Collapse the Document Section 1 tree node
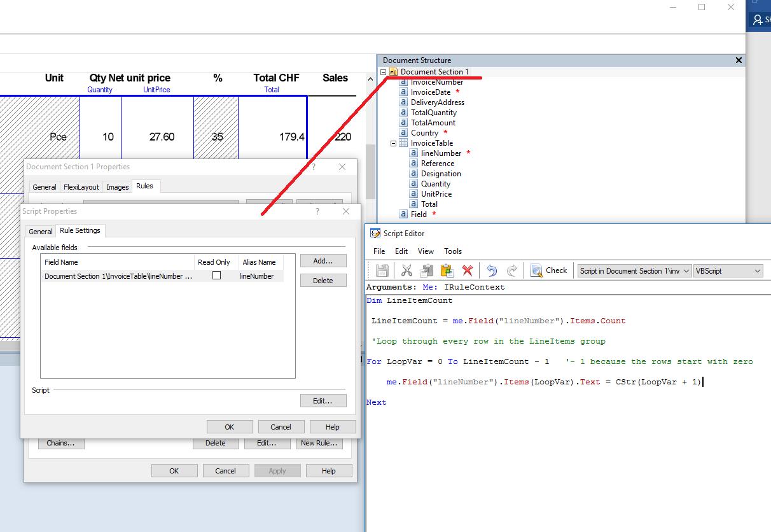 [x=384, y=72]
